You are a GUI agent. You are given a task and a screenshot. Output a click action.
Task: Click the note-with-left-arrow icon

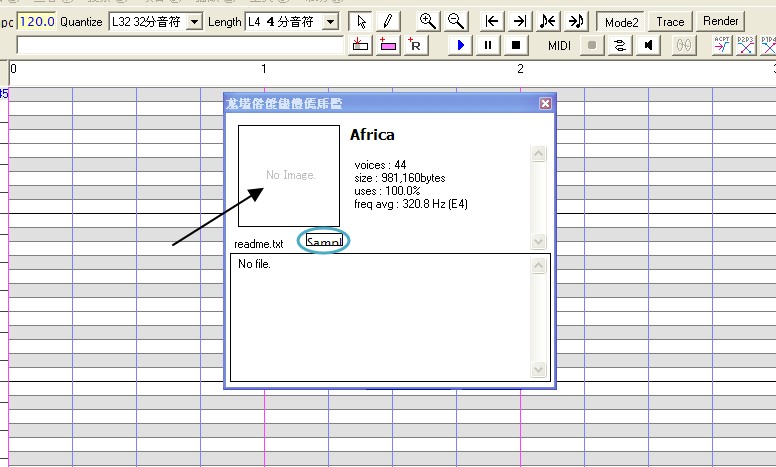tap(547, 21)
